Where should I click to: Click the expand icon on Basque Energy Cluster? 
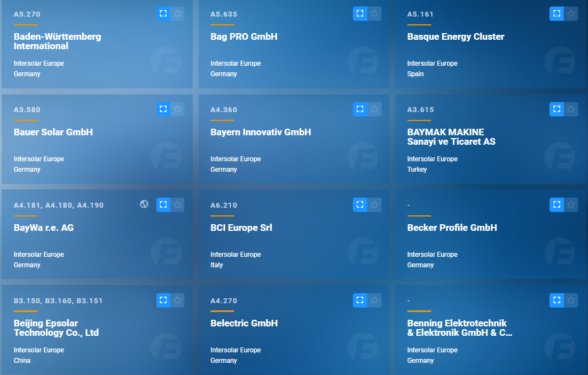click(x=557, y=13)
